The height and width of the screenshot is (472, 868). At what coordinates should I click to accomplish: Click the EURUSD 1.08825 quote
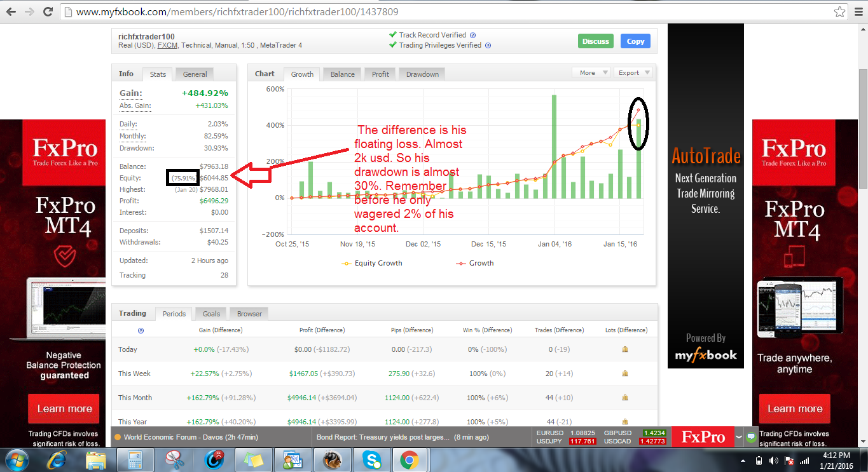566,433
